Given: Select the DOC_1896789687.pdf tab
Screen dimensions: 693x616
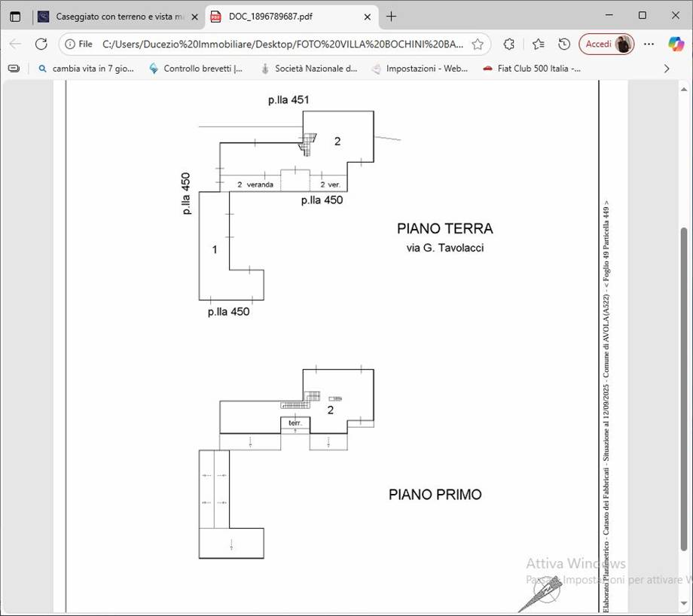Looking at the screenshot, I should tap(282, 16).
